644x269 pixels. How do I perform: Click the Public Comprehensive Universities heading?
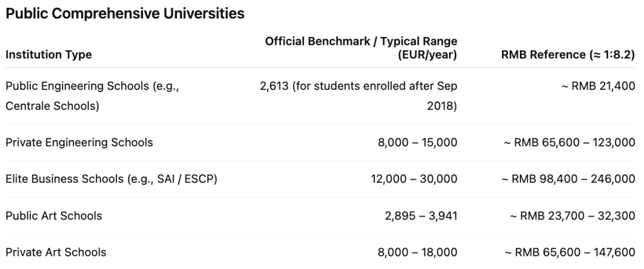(x=125, y=14)
